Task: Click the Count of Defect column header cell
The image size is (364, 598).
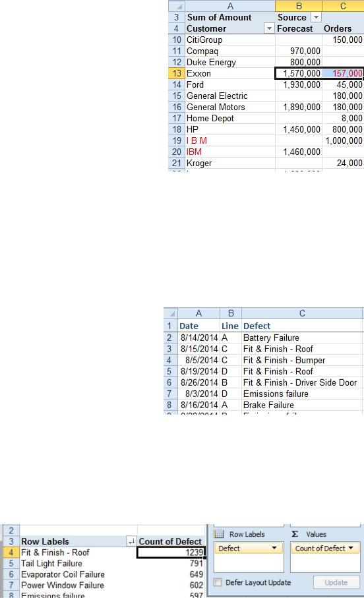Action: pos(171,541)
